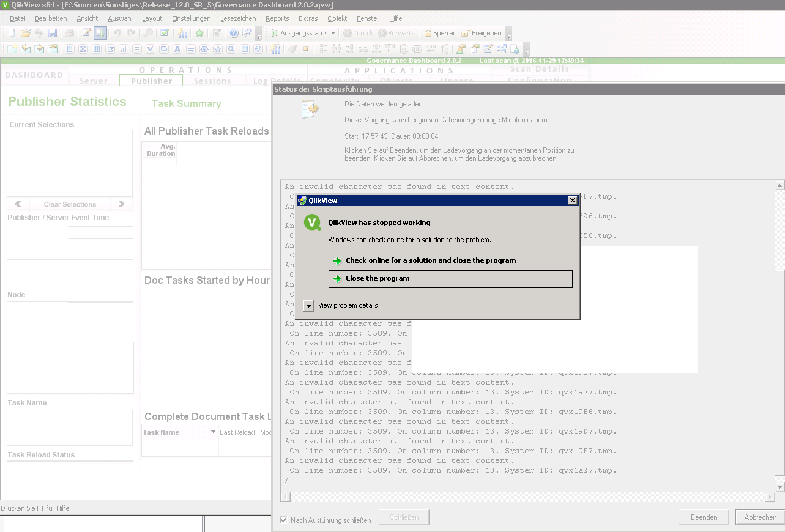Click the Time Chart wizard icon
Viewport: 785px width, 532px height.
275,49
